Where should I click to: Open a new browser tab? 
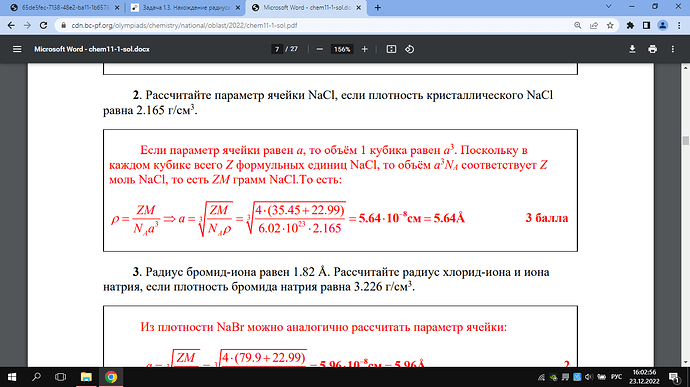(x=378, y=8)
